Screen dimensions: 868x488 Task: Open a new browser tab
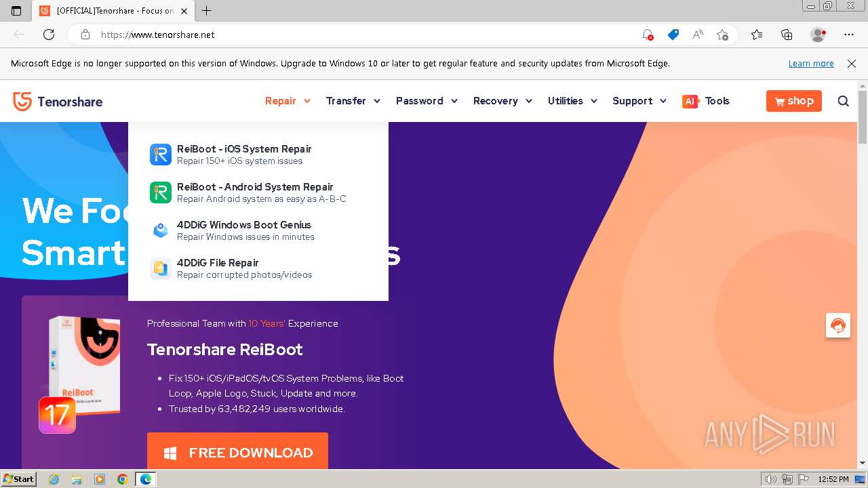tap(207, 10)
